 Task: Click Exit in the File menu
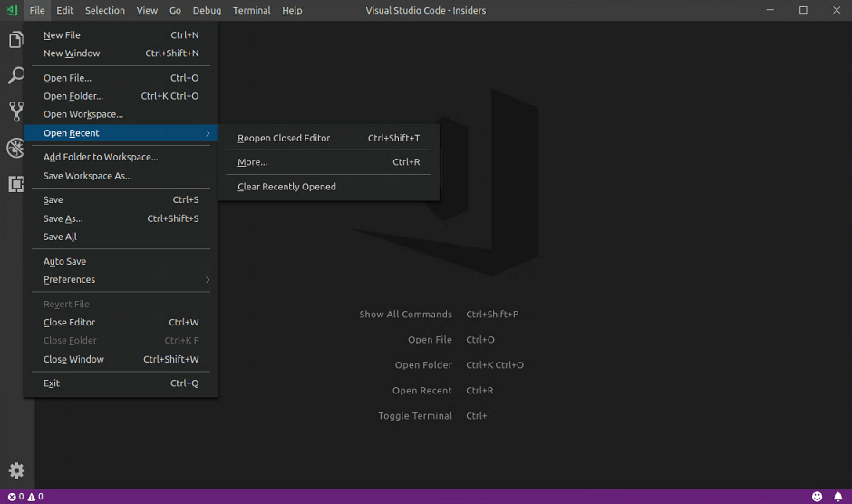(52, 383)
